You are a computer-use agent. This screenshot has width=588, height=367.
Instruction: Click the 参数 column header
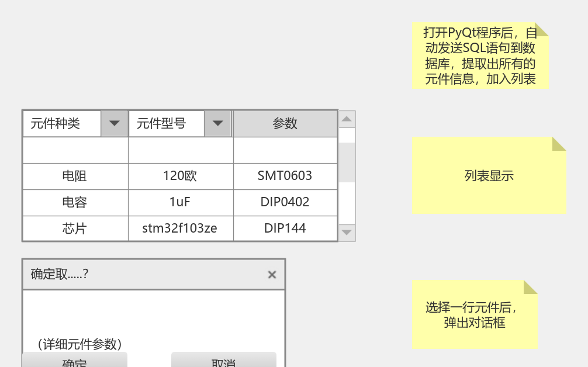(285, 123)
